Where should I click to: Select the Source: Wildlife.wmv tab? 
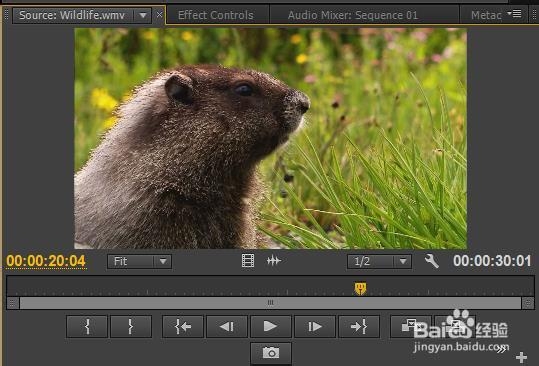72,15
